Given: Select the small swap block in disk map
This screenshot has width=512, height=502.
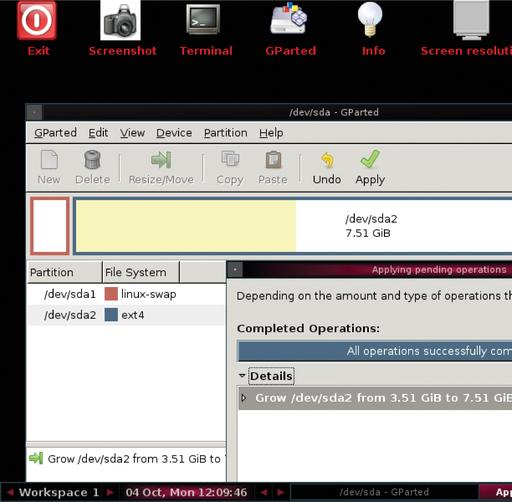Looking at the screenshot, I should (50, 226).
